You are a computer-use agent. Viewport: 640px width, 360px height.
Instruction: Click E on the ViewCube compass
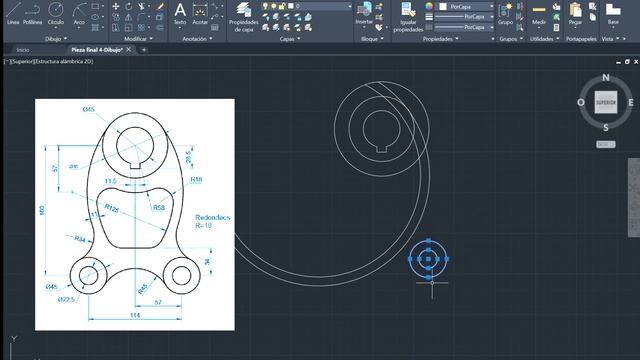tap(631, 102)
